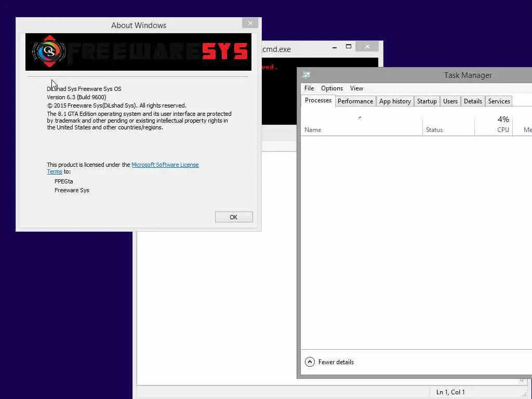Collapse Task Manager with Fewer details
This screenshot has width=532, height=399.
pos(329,362)
